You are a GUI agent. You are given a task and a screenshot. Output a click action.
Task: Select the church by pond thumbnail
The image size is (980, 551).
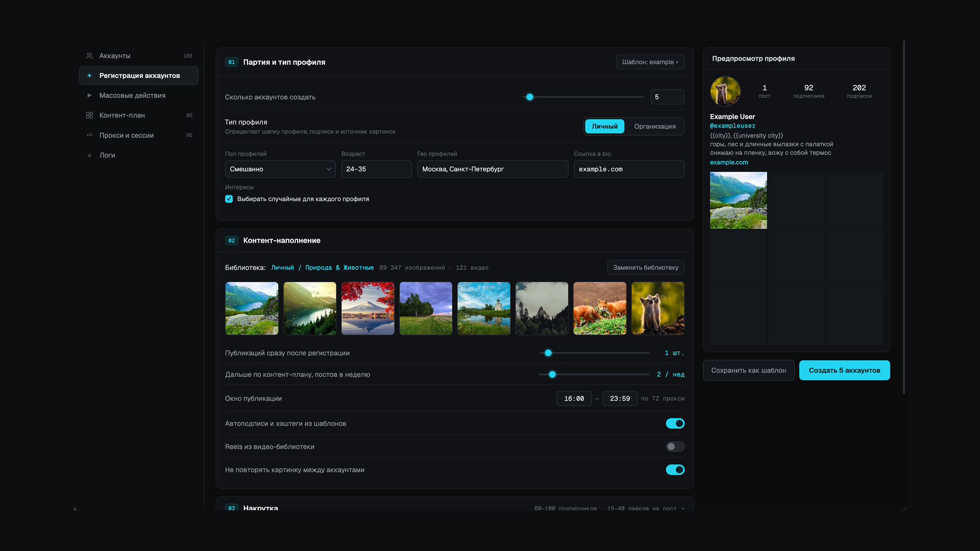pyautogui.click(x=484, y=308)
